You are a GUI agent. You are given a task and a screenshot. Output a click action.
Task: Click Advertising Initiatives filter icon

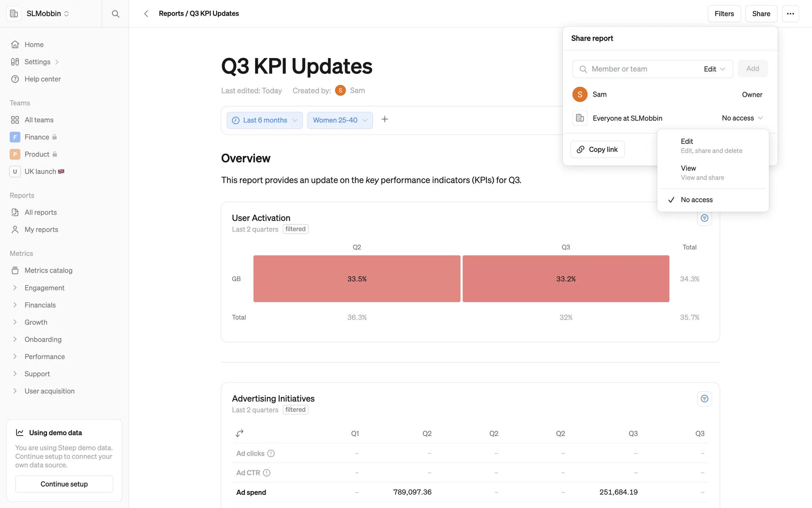coord(704,399)
